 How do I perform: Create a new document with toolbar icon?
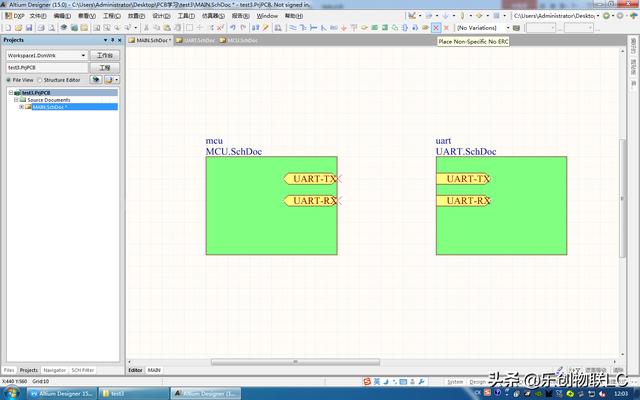8,28
